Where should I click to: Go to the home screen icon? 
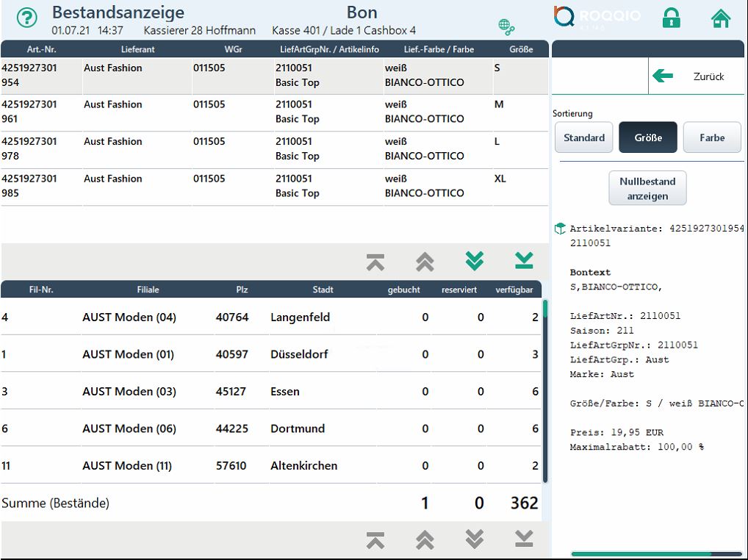point(721,18)
